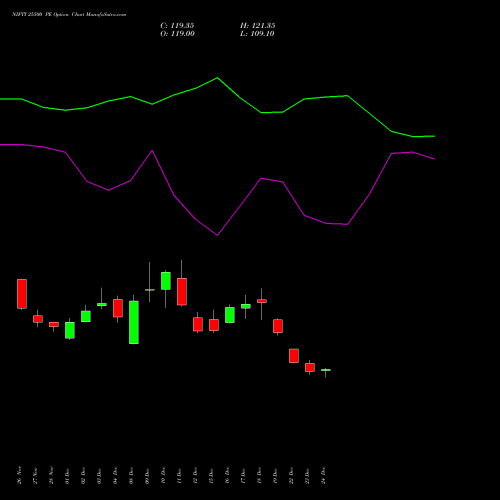
Task: Click the "10 Dec" date label
Action: (163, 475)
